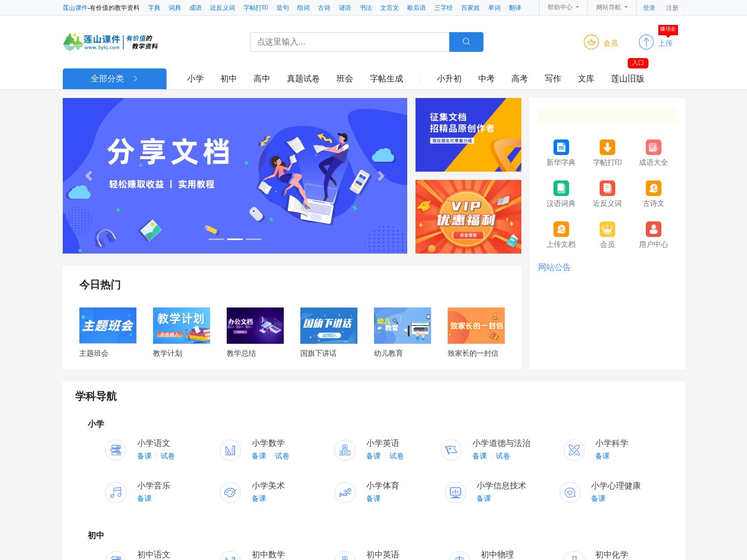The width and height of the screenshot is (747, 560).
Task: Open the VIP 优惠福利 promo banner
Action: [x=468, y=217]
